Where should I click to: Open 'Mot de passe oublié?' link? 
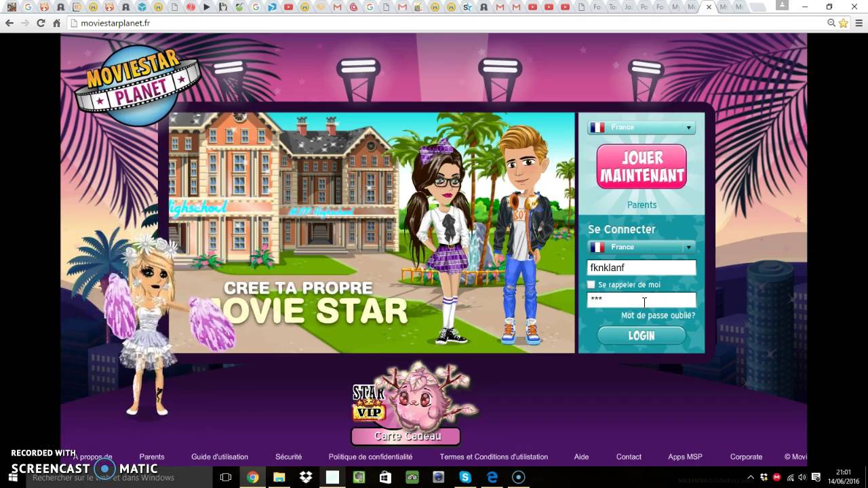click(x=658, y=316)
